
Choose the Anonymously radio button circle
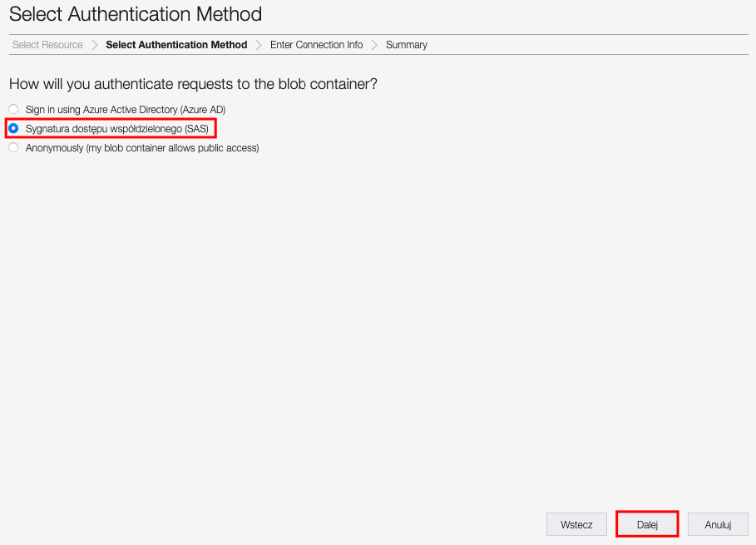tap(13, 147)
